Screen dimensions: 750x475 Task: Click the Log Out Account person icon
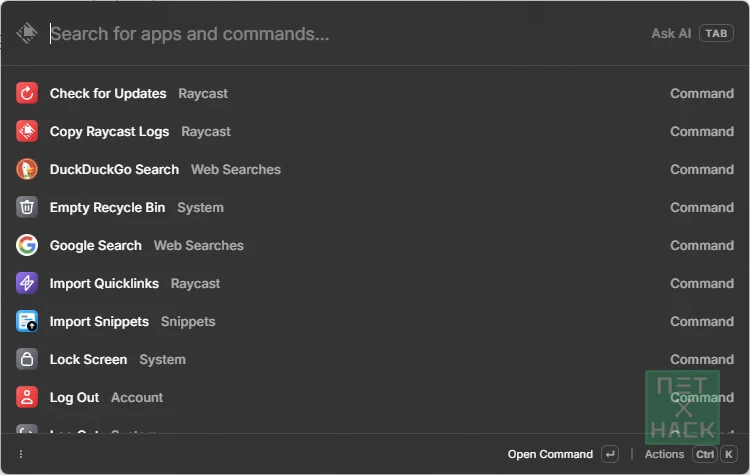(x=27, y=398)
